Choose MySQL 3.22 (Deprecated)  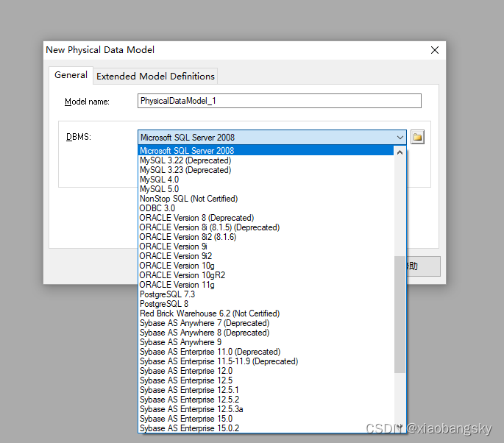tap(266, 160)
